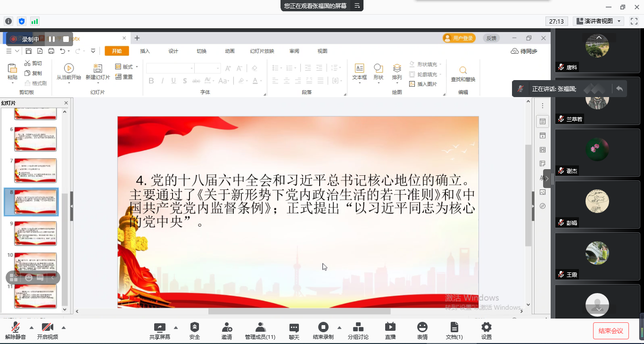The image size is (644, 344).
Task: Open the Chat (聊天) panel icon
Action: pyautogui.click(x=294, y=328)
